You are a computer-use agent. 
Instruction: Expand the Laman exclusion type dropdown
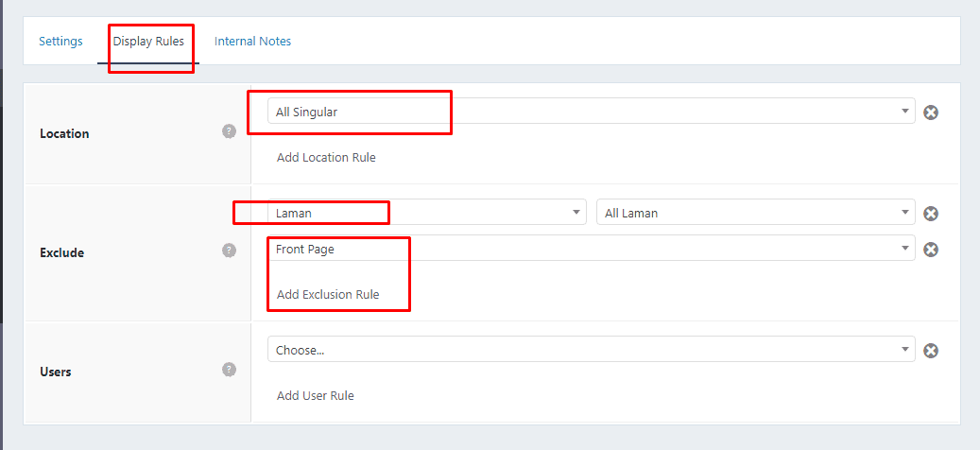(x=426, y=213)
